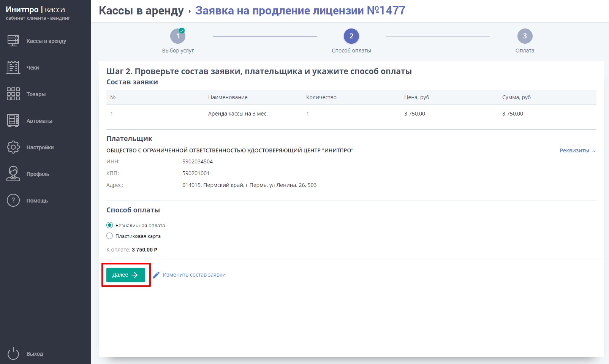Viewport: 609px width, 364px height.
Task: Click the Кассы в аренду breadcrumb heading
Action: (x=141, y=11)
